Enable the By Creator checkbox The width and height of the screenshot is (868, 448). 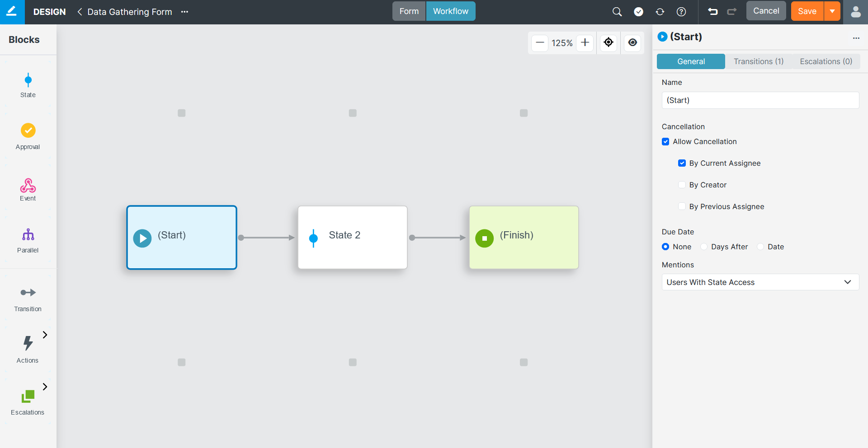682,185
